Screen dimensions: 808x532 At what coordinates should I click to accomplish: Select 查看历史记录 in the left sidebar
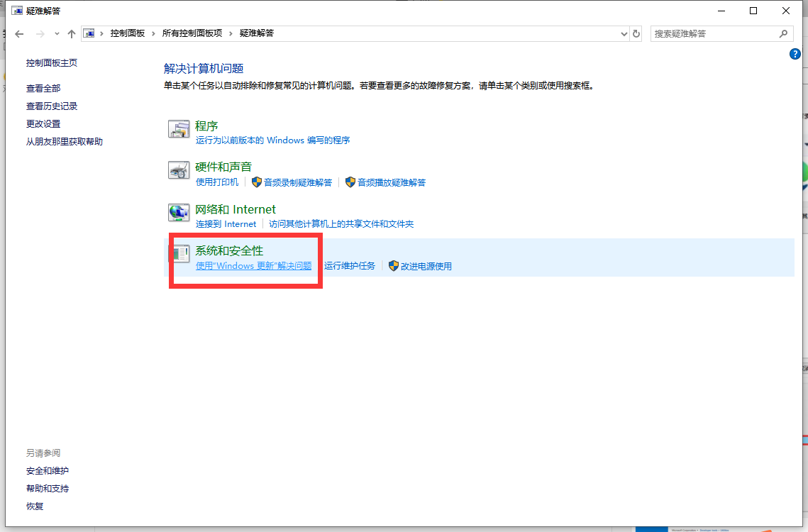pos(52,106)
